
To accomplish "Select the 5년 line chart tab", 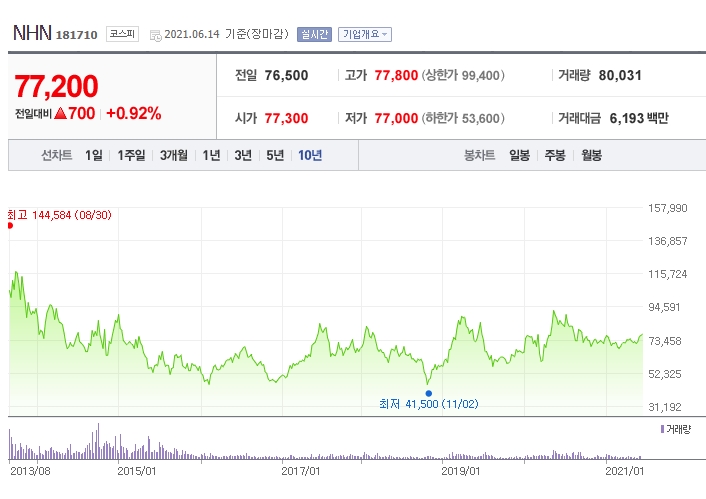I will tap(275, 155).
